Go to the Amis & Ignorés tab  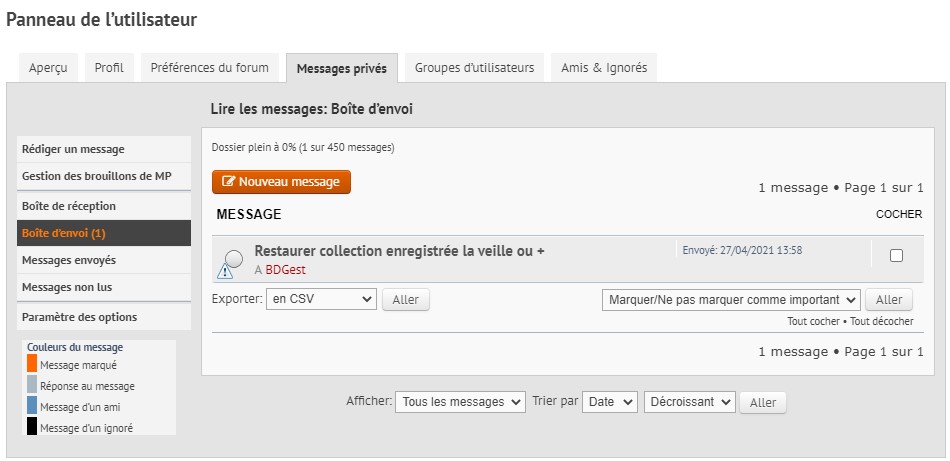point(603,68)
